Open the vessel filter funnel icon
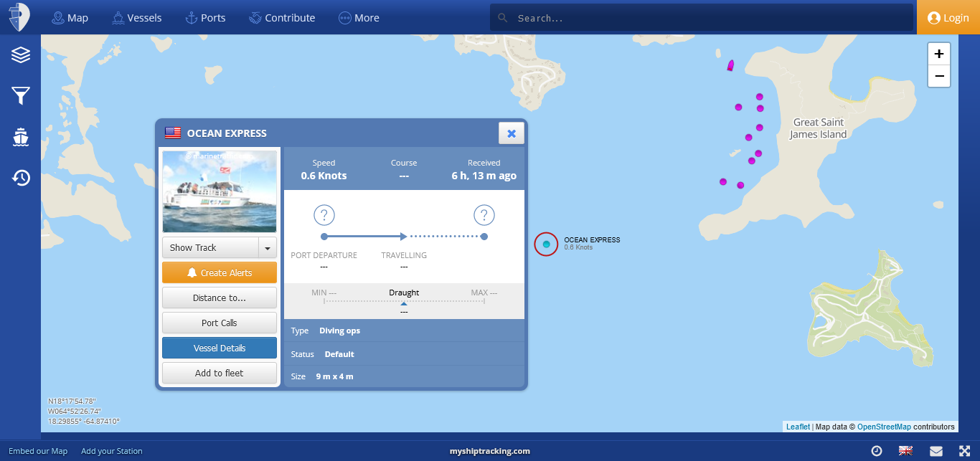The image size is (980, 461). (21, 95)
